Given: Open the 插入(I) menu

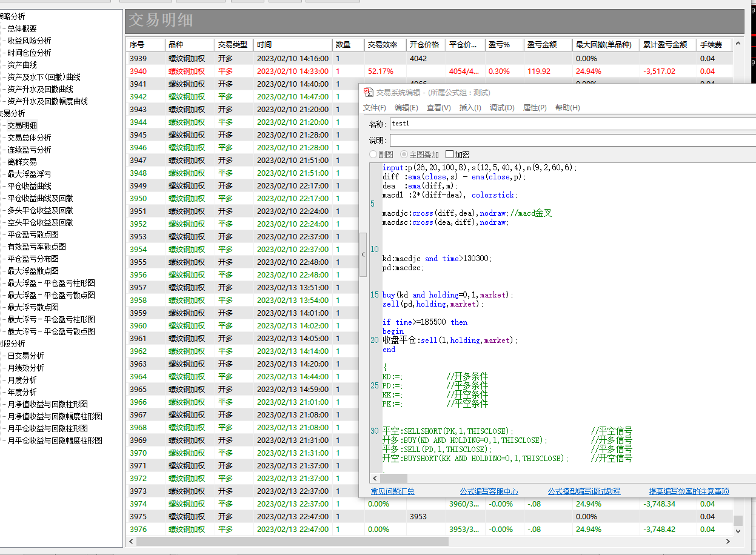Looking at the screenshot, I should coord(470,107).
